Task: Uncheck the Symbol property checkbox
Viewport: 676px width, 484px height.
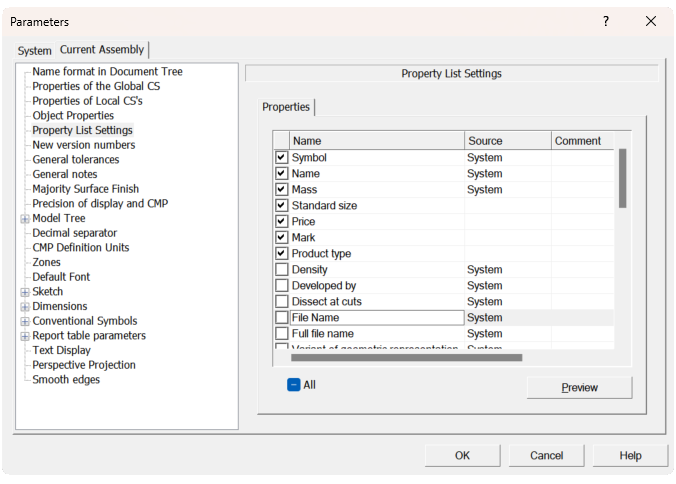Action: coord(281,158)
